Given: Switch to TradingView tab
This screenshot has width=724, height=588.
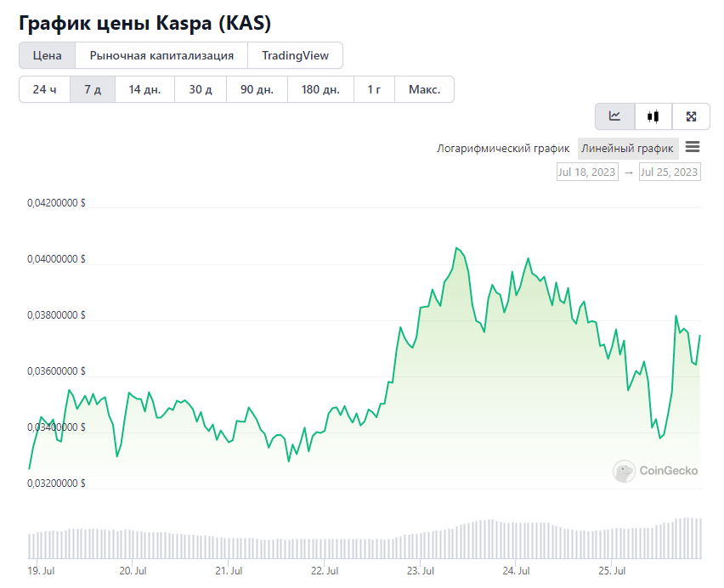Looking at the screenshot, I should click(296, 55).
